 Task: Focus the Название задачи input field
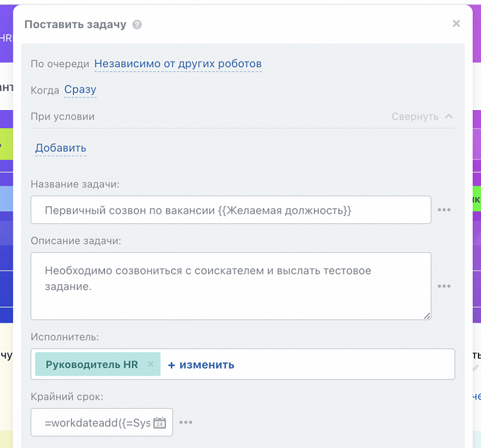tap(231, 210)
